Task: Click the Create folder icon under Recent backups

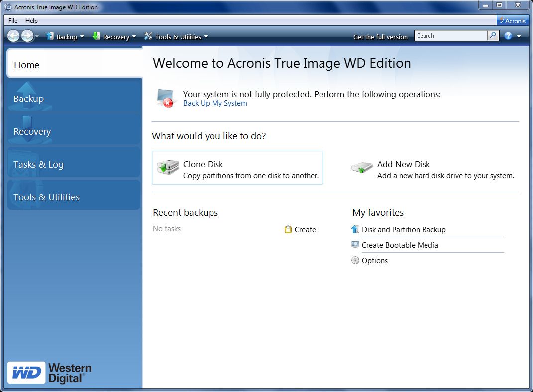Action: (288, 229)
